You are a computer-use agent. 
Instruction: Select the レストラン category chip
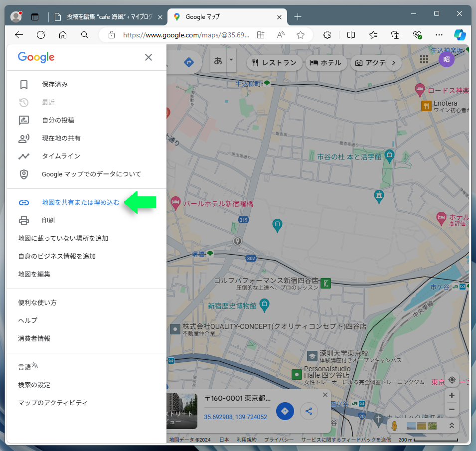tap(275, 62)
